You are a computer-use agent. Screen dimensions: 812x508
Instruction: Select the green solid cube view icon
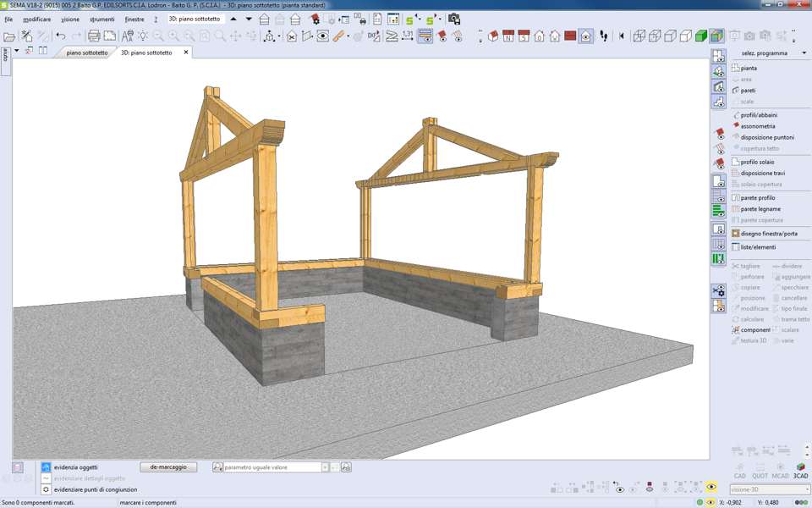pyautogui.click(x=701, y=36)
